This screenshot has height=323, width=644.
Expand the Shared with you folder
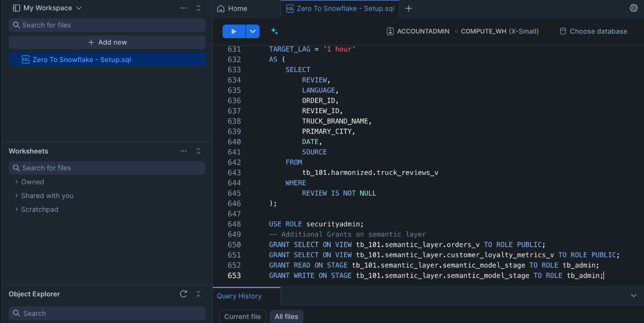coord(44,196)
